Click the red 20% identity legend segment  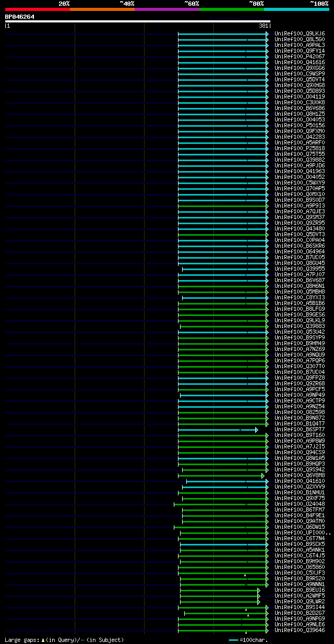38,9
